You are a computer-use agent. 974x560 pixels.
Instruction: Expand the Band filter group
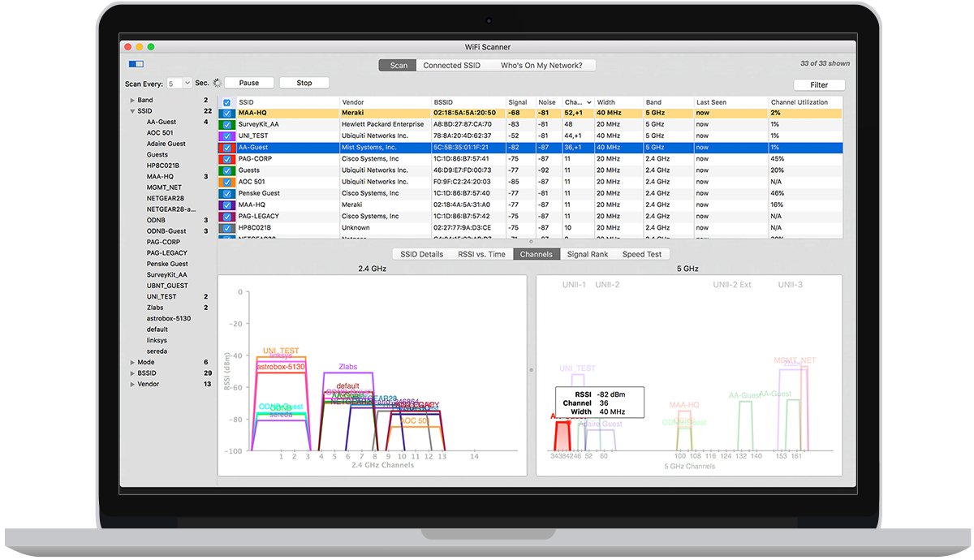(131, 100)
